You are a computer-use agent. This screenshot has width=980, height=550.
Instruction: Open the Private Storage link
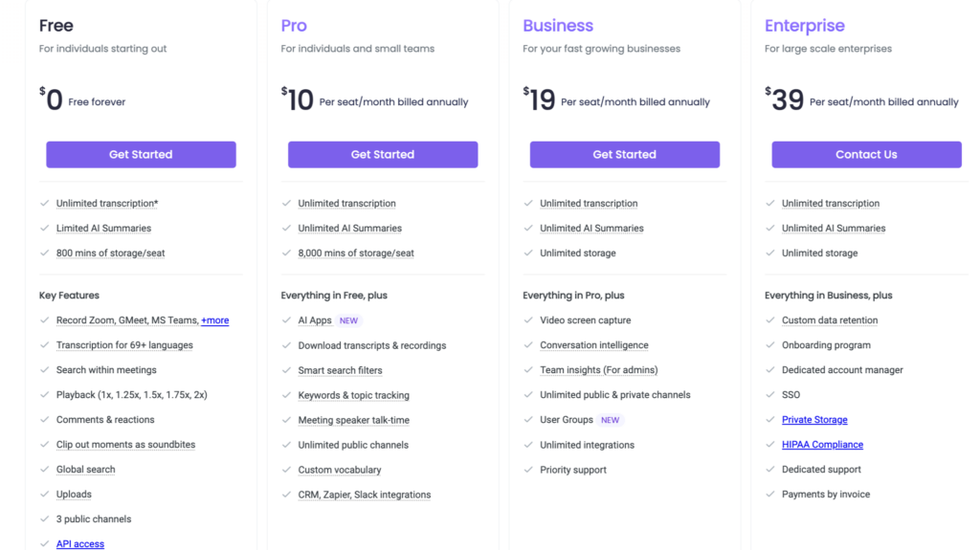coord(814,420)
